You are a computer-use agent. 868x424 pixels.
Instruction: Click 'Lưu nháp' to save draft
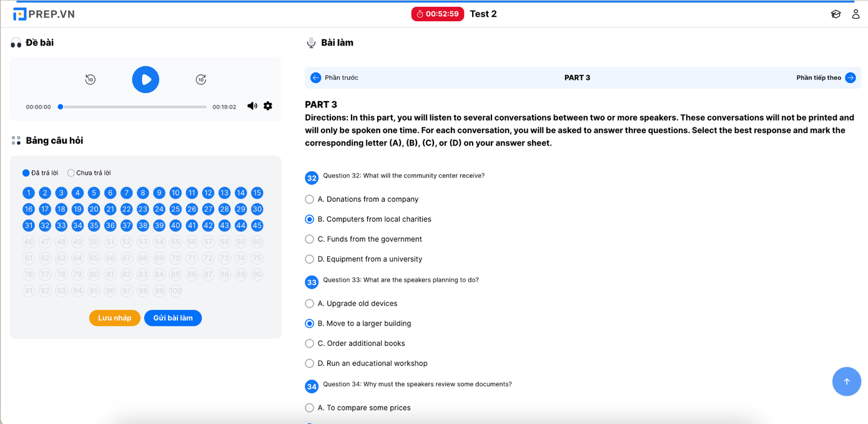114,318
